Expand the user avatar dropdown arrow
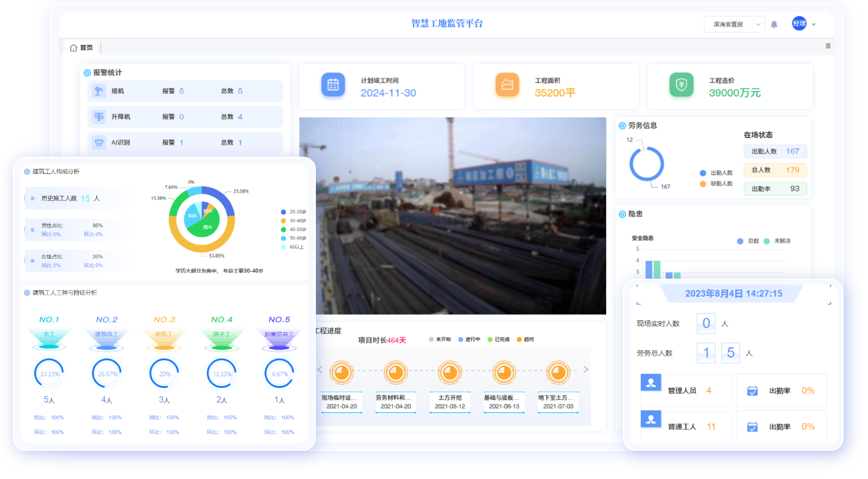 coord(813,24)
